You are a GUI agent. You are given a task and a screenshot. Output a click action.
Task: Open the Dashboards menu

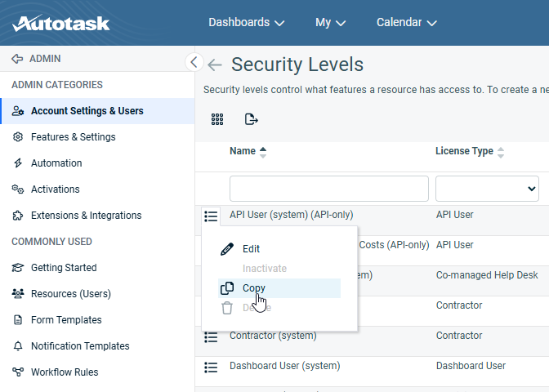(246, 22)
